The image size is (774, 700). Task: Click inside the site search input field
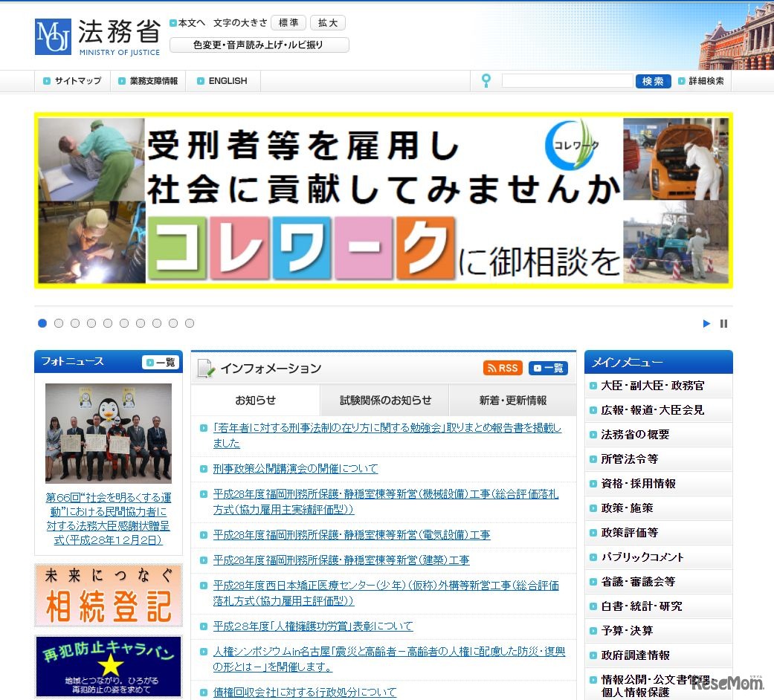coord(567,80)
